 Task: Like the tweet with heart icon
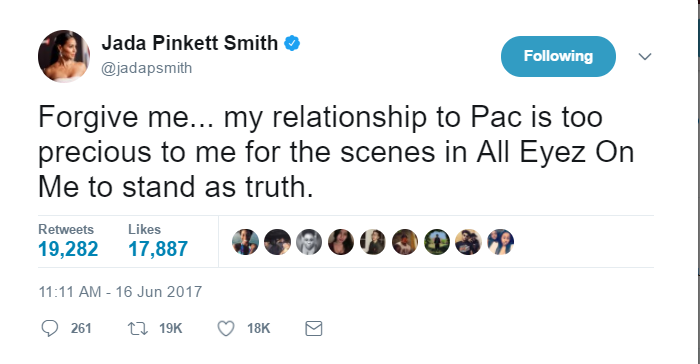coord(225,328)
